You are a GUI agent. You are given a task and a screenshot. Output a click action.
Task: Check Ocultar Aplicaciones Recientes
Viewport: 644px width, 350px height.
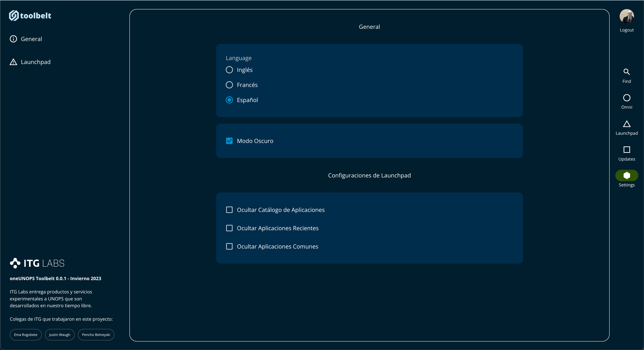coord(229,228)
